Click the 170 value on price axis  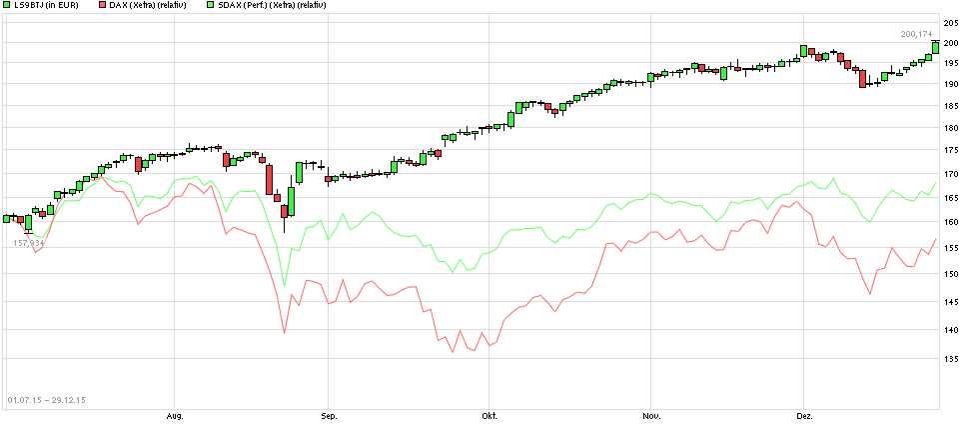click(950, 174)
